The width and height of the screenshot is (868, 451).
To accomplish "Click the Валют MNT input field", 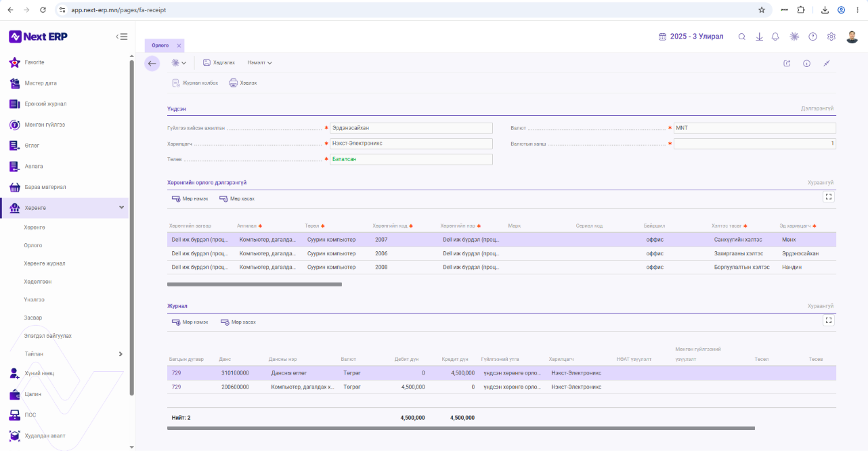I will point(754,128).
